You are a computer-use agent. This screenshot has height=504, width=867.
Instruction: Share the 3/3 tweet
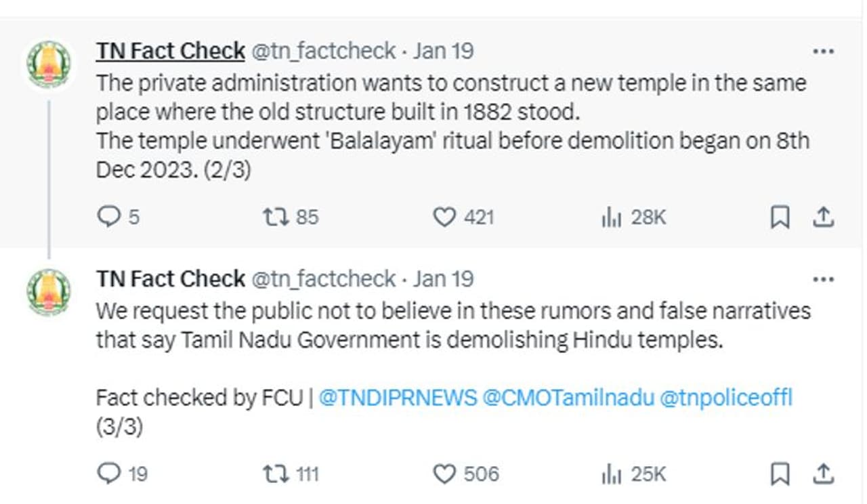(822, 473)
